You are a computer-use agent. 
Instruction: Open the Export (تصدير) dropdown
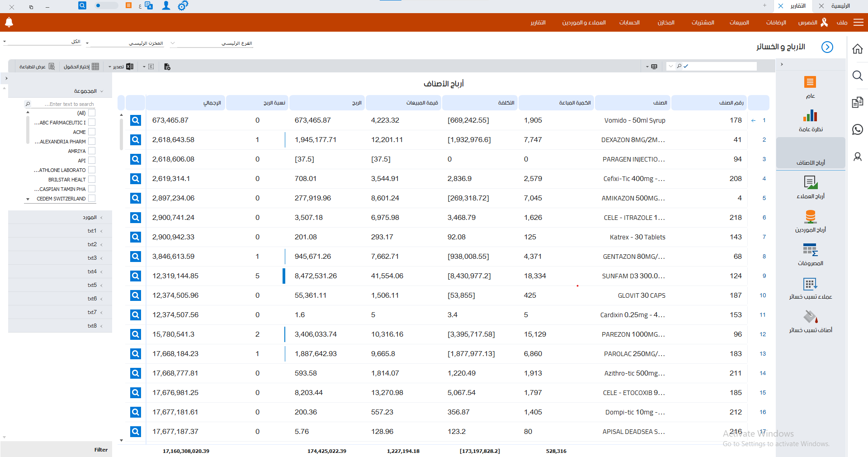119,67
